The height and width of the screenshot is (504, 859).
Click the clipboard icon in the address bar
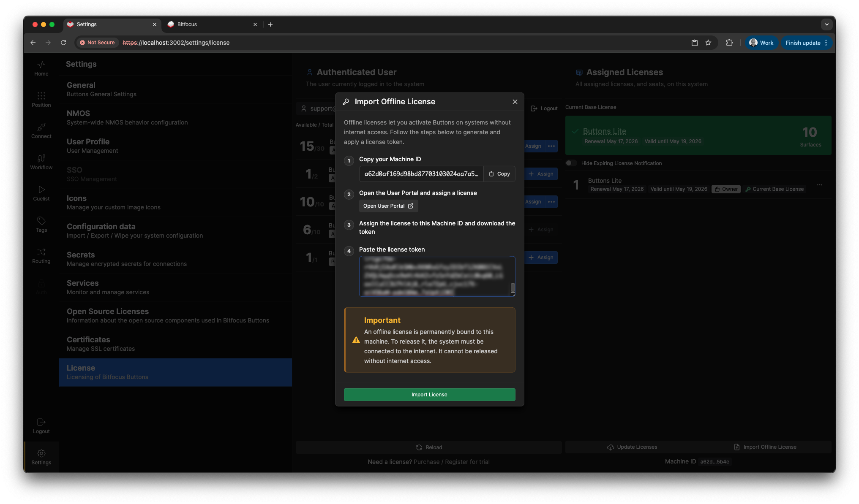click(695, 43)
